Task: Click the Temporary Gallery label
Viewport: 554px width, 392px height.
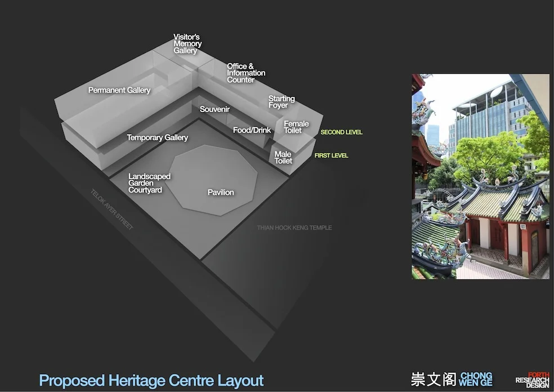Action: 158,137
